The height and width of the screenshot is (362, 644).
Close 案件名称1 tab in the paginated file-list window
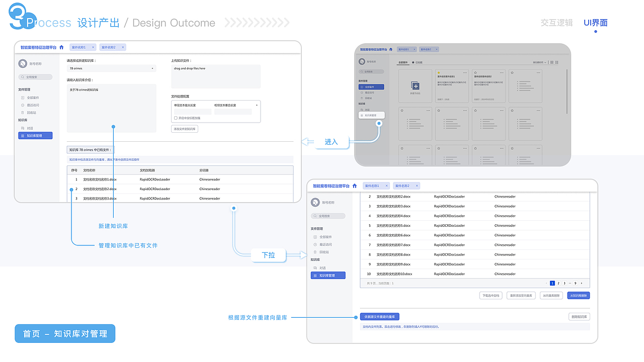pos(386,186)
